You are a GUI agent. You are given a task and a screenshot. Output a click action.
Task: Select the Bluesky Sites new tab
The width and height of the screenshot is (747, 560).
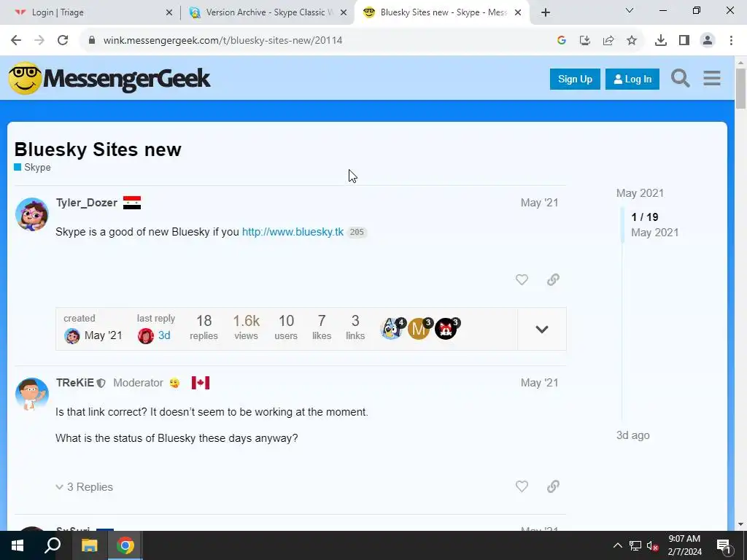pyautogui.click(x=443, y=12)
